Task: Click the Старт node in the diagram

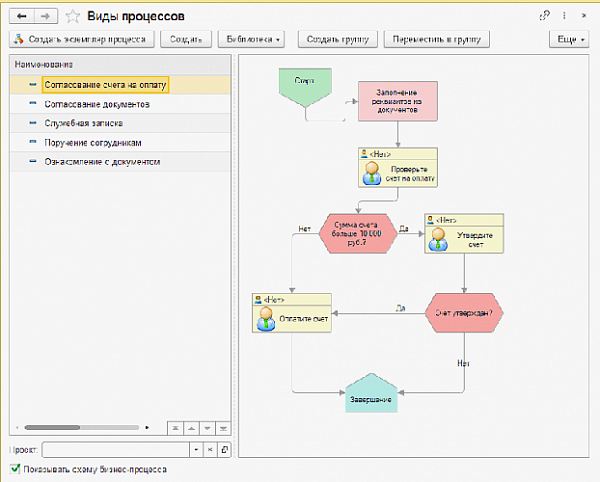Action: pyautogui.click(x=305, y=87)
